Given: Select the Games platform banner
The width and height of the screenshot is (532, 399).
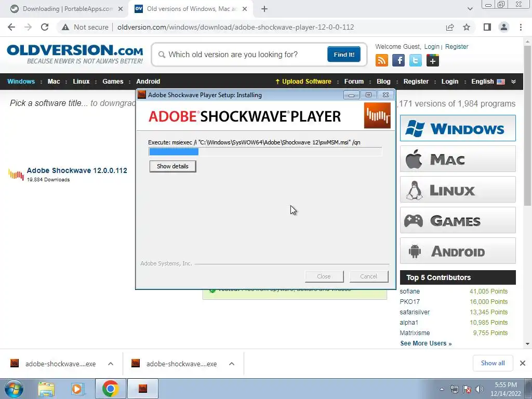Looking at the screenshot, I should [x=458, y=220].
